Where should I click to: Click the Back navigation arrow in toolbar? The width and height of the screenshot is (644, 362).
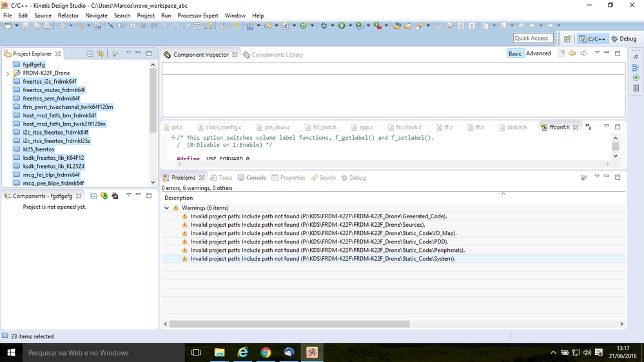(532, 26)
